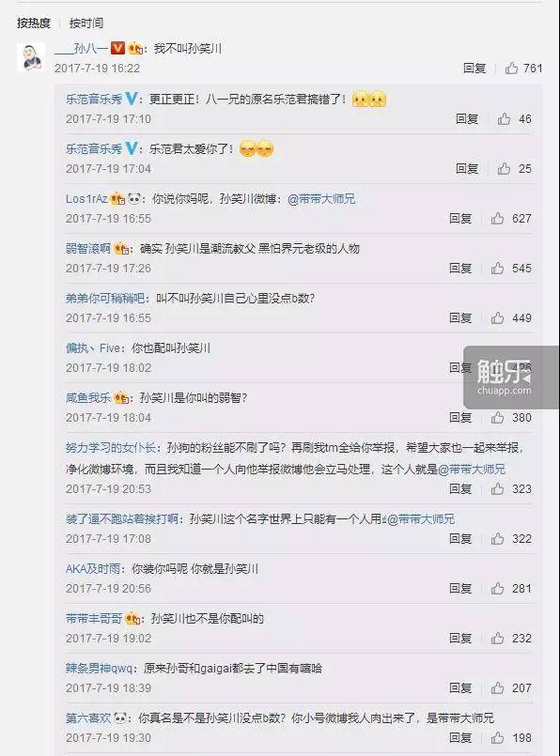Switch to 按热度 sorting tab
Screen dimensions: 560x756
[x=34, y=23]
